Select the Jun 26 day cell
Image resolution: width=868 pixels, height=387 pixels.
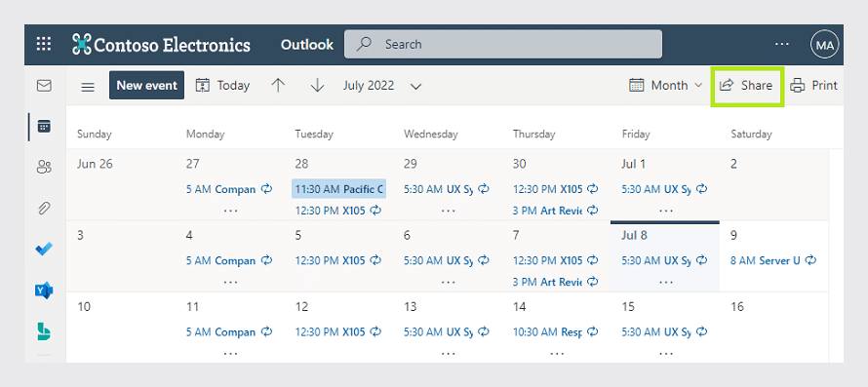121,184
